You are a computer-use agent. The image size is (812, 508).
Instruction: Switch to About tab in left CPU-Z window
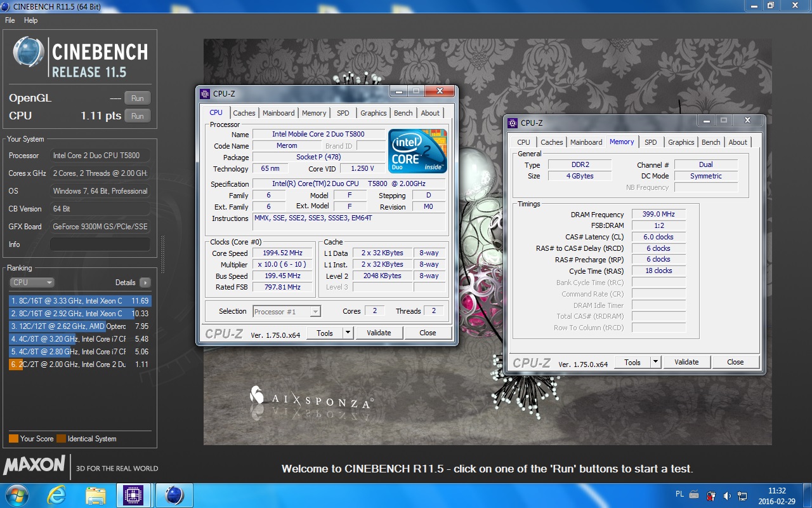[430, 113]
